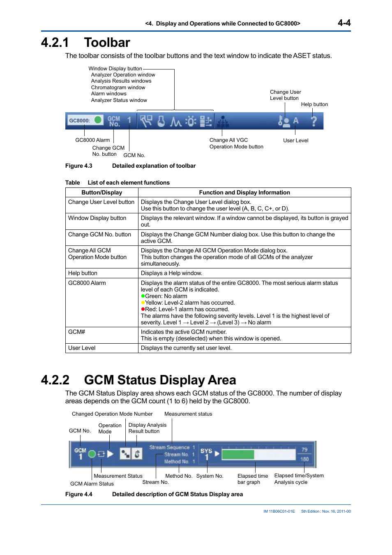Click the Elapsed time bar graph label
The image size is (392, 555).
coord(253,479)
